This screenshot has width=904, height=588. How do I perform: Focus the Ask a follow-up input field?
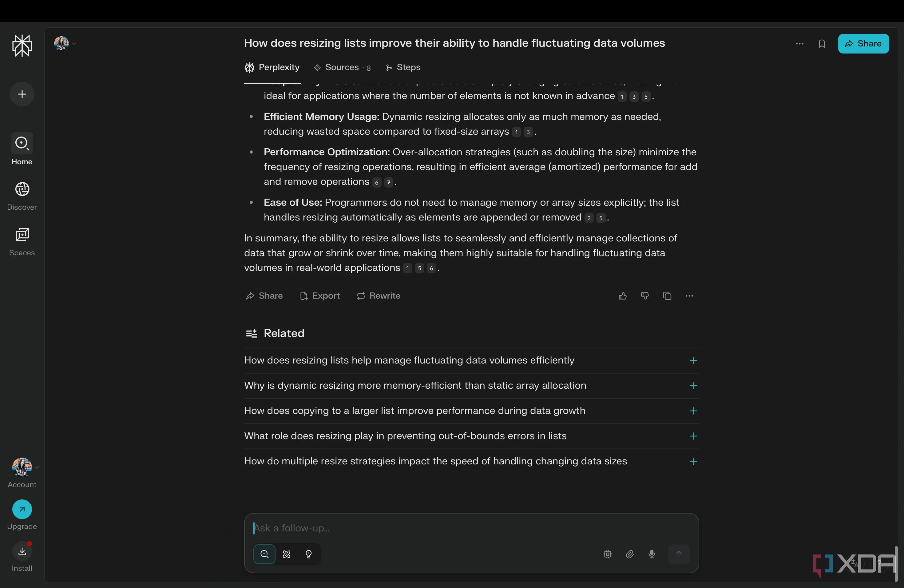pos(471,528)
